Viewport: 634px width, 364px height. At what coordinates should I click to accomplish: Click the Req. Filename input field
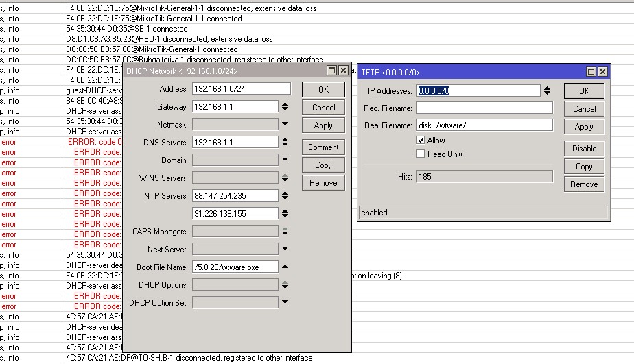(x=484, y=108)
